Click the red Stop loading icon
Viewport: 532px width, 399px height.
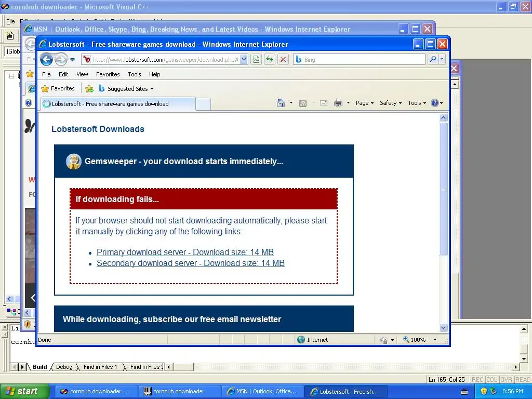283,60
